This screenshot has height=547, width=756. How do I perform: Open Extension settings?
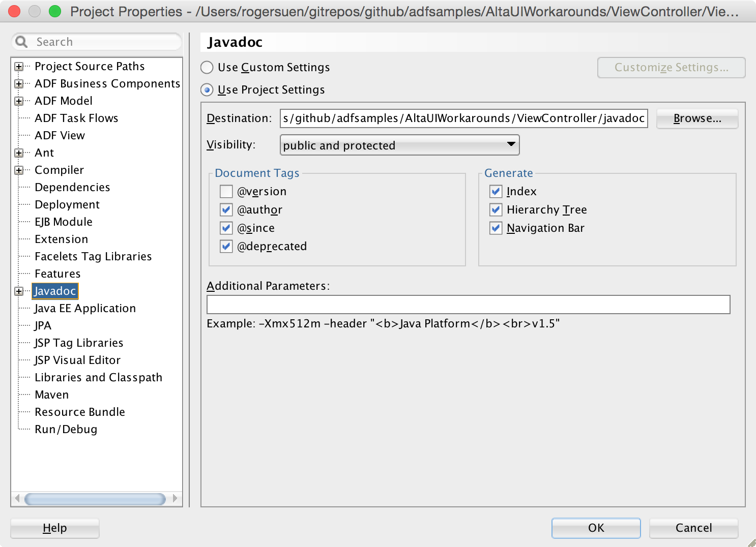point(61,239)
